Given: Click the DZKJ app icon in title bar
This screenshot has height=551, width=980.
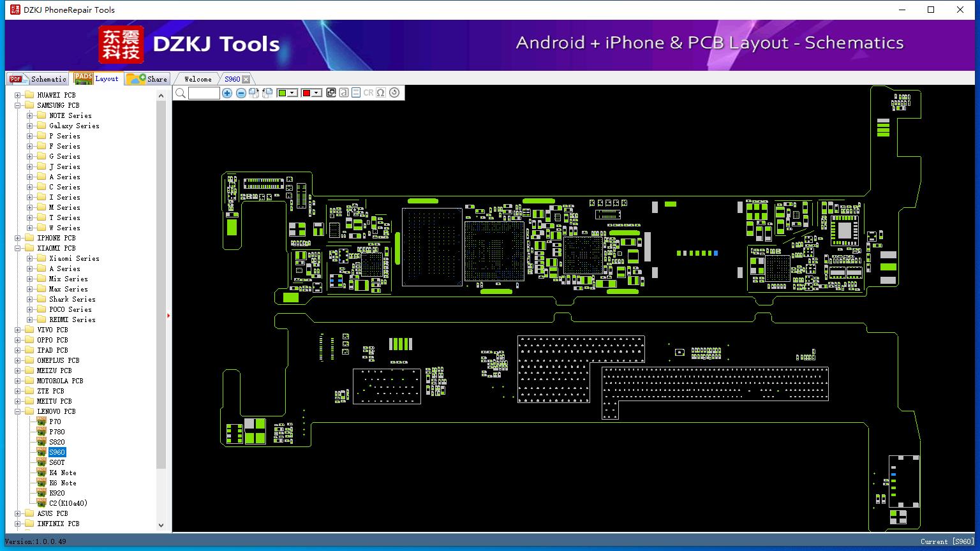Looking at the screenshot, I should tap(15, 10).
